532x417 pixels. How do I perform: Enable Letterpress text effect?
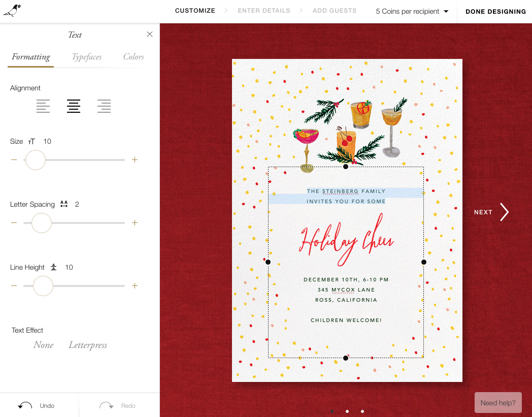88,345
